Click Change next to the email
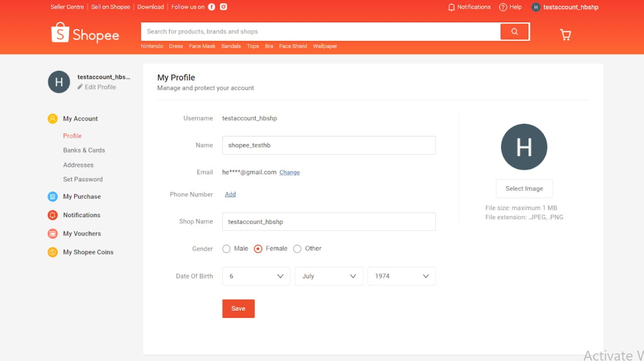Image resolution: width=644 pixels, height=361 pixels. tap(289, 172)
